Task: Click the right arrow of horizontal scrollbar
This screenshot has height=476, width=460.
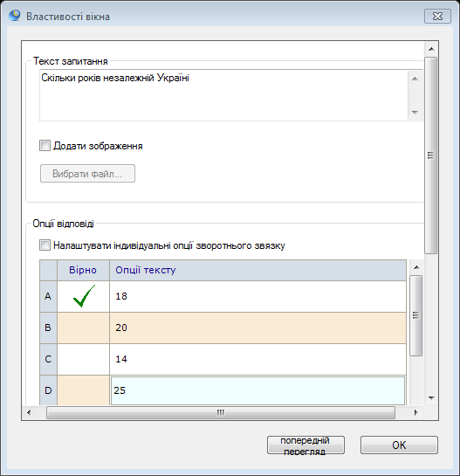Action: [416, 412]
